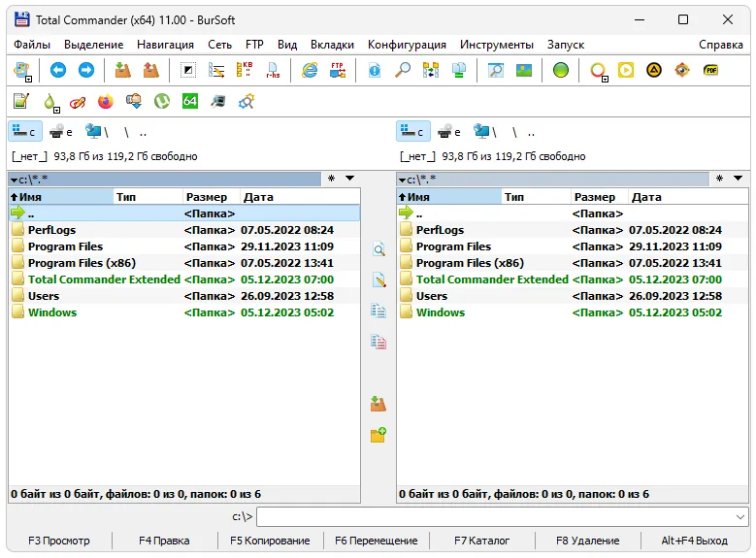
Task: Click the F5 Копирование button
Action: (x=270, y=541)
